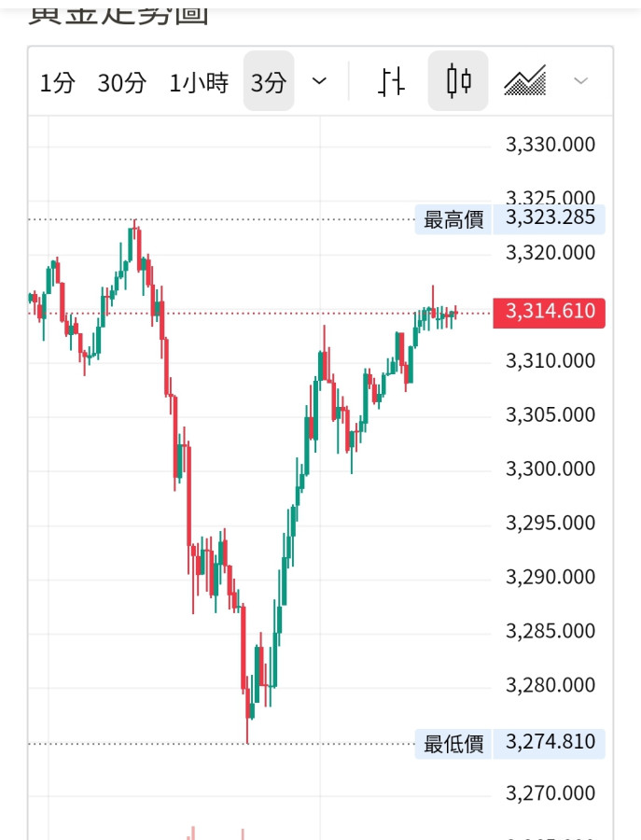641x840 pixels.
Task: Click the 最低價 label
Action: coord(453,744)
